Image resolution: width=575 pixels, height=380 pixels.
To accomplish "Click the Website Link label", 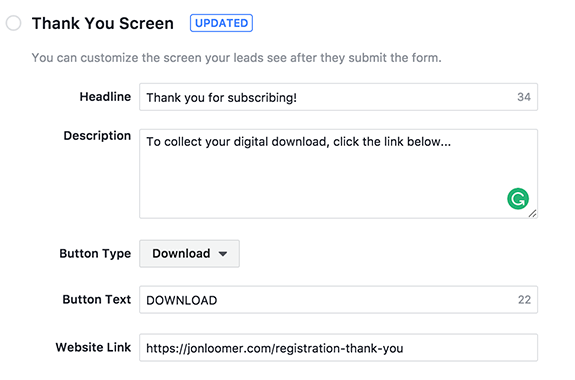I will pos(93,347).
